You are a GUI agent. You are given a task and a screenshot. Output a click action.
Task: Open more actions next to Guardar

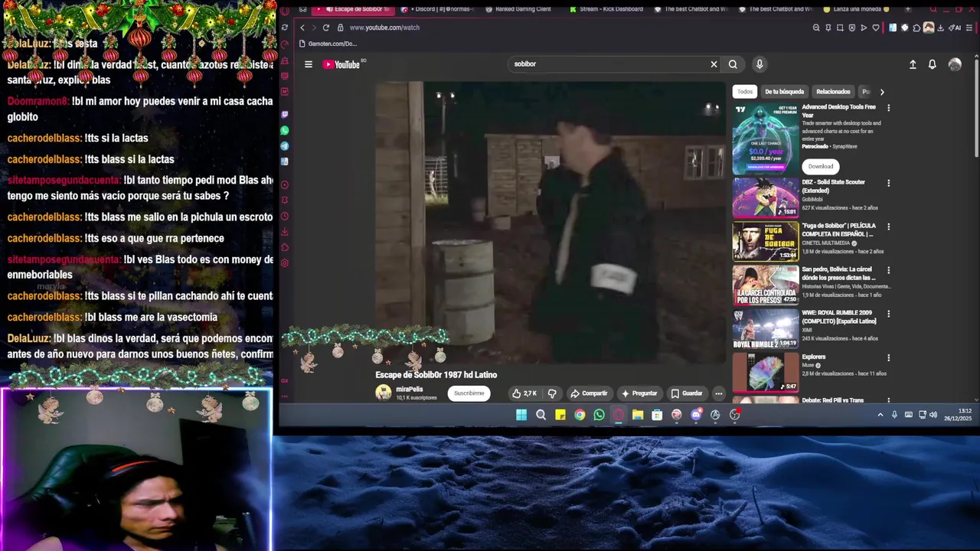tap(718, 393)
